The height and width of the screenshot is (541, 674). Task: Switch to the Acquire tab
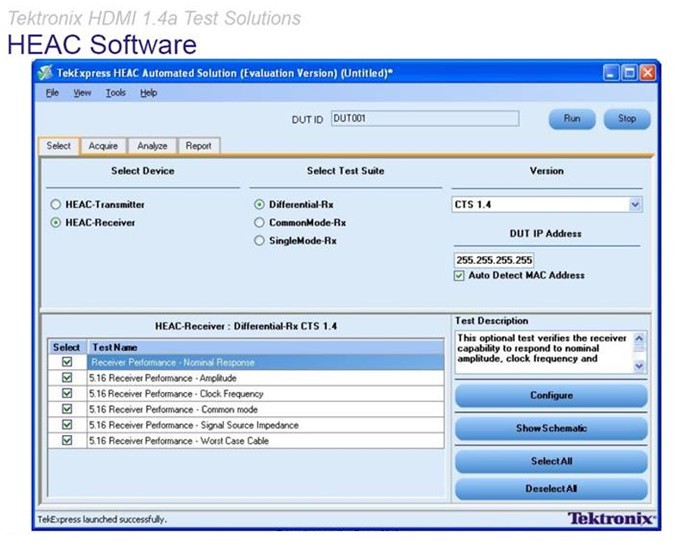103,146
